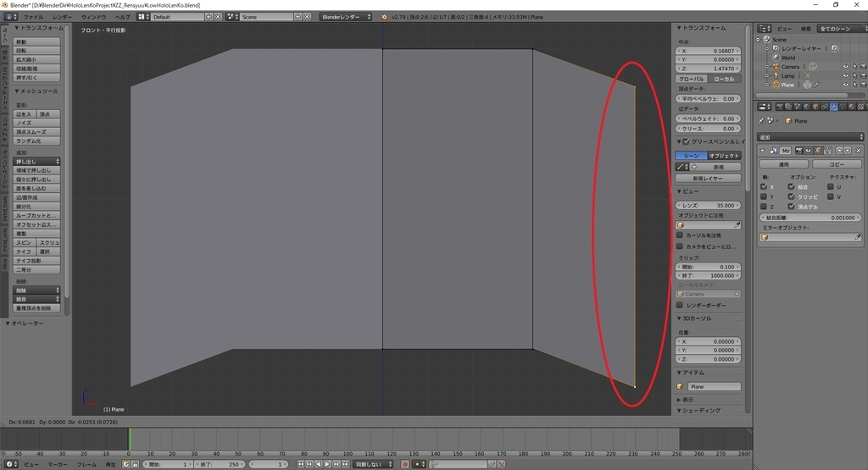The width and height of the screenshot is (868, 470).
Task: Click the record auto-keyframe button
Action: tap(404, 464)
